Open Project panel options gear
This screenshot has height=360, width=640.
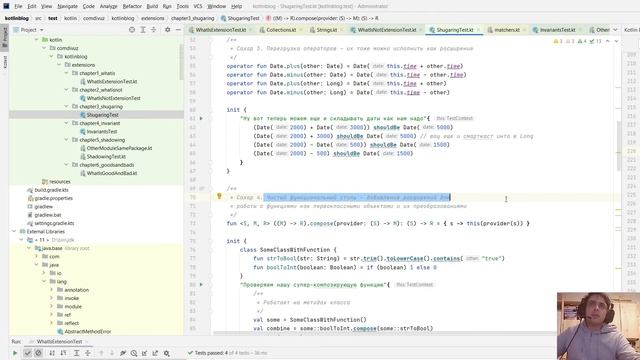[x=167, y=30]
